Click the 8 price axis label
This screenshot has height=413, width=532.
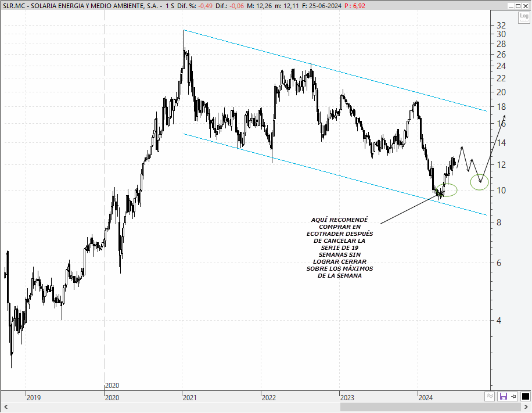(499, 222)
